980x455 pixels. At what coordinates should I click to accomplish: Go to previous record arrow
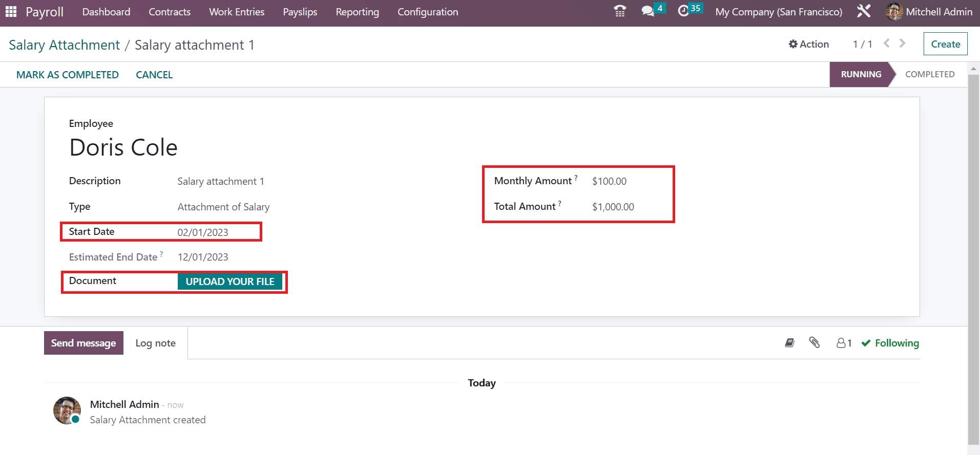887,44
